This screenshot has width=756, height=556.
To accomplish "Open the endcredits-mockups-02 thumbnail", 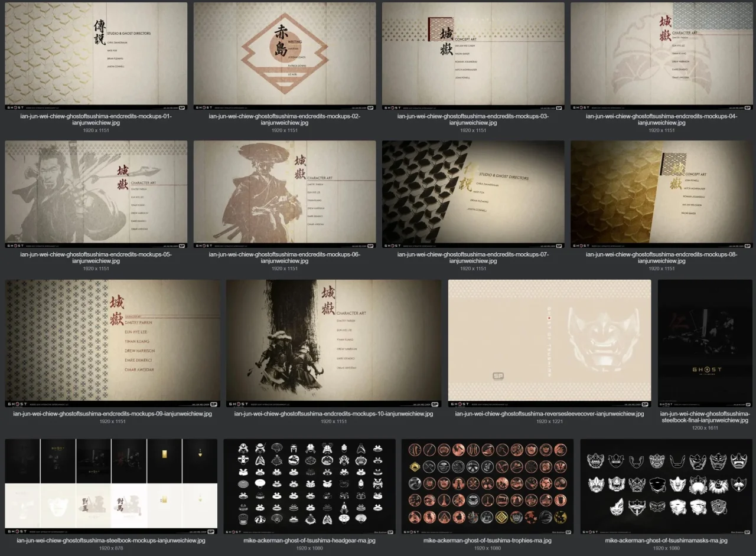I will [285, 57].
